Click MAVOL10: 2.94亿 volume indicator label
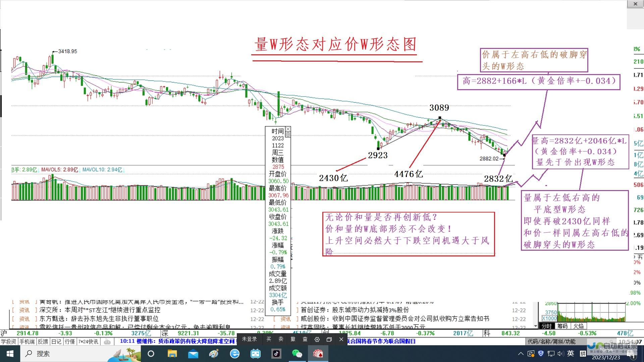The image size is (644, 362). click(x=102, y=170)
